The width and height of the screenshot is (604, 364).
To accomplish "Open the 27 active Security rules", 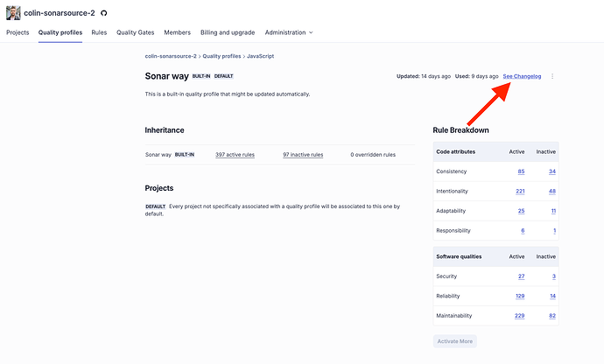I will coord(521,276).
